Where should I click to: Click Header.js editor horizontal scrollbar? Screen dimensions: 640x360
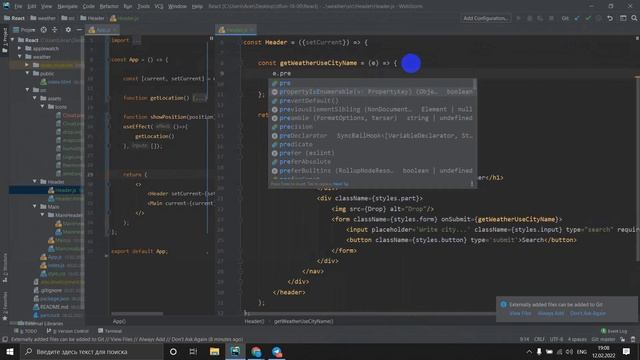point(369,313)
